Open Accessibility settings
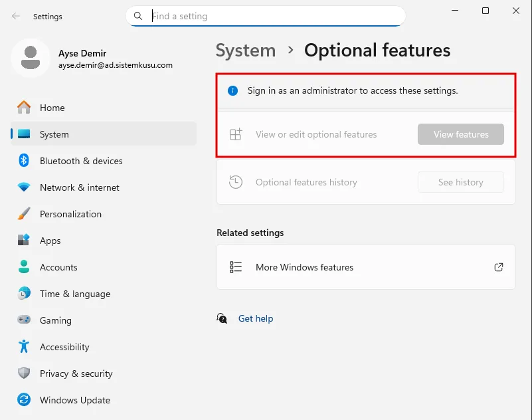Image resolution: width=532 pixels, height=420 pixels. 104,347
